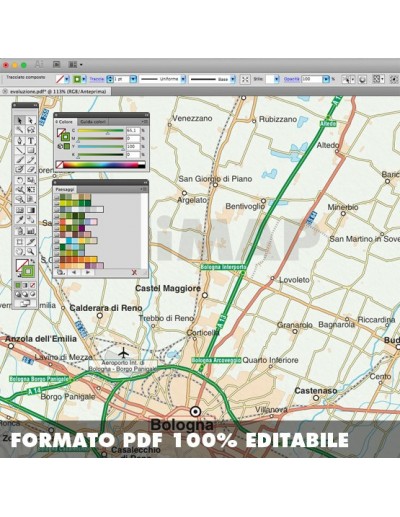
Task: Select the Free Transform tool
Action: point(30,190)
